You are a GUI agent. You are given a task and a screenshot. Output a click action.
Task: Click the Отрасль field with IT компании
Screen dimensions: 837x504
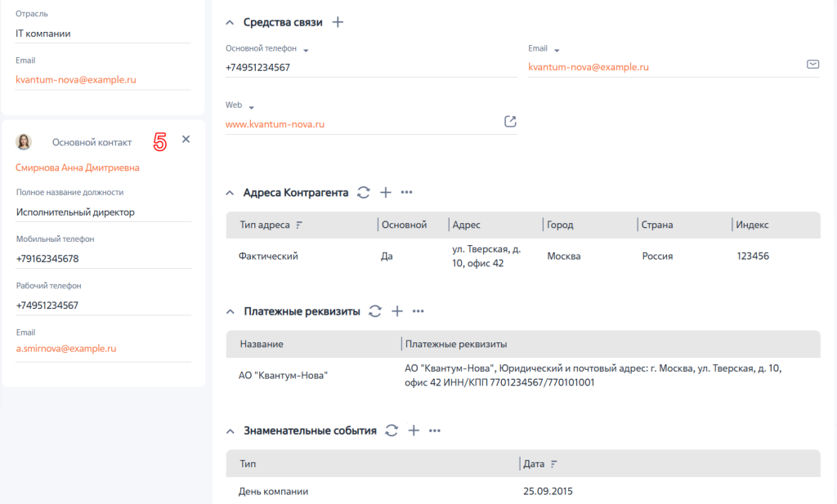point(102,33)
